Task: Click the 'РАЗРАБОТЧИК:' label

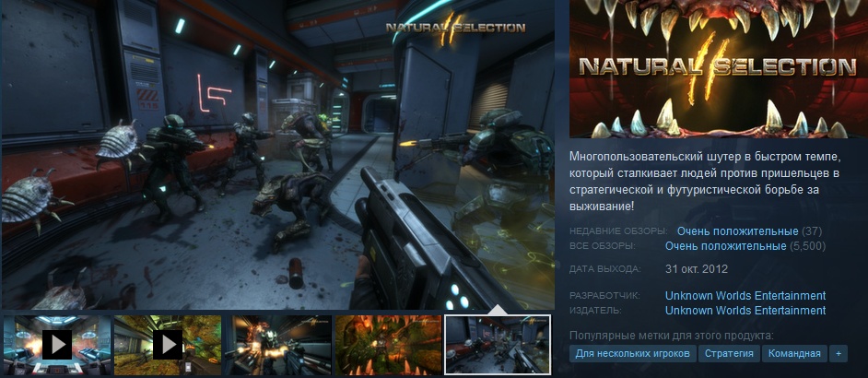Action: [604, 296]
